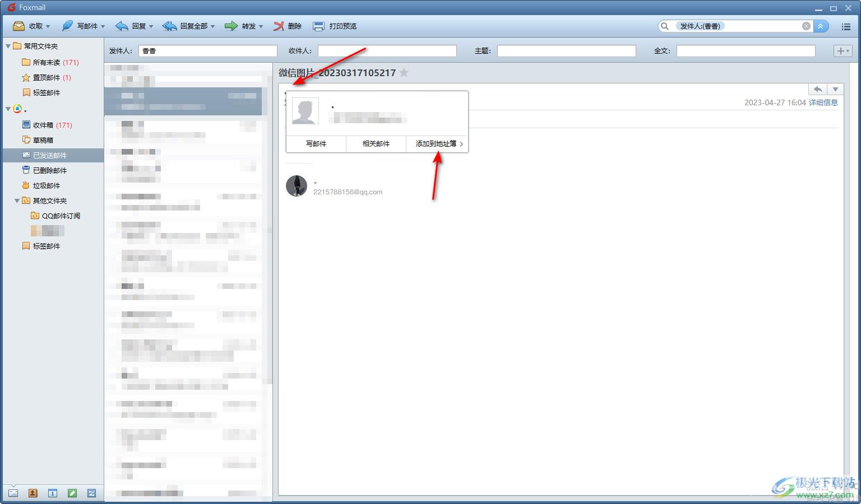This screenshot has width=861, height=504.
Task: Click the 草稿箱 folder icon
Action: [26, 139]
